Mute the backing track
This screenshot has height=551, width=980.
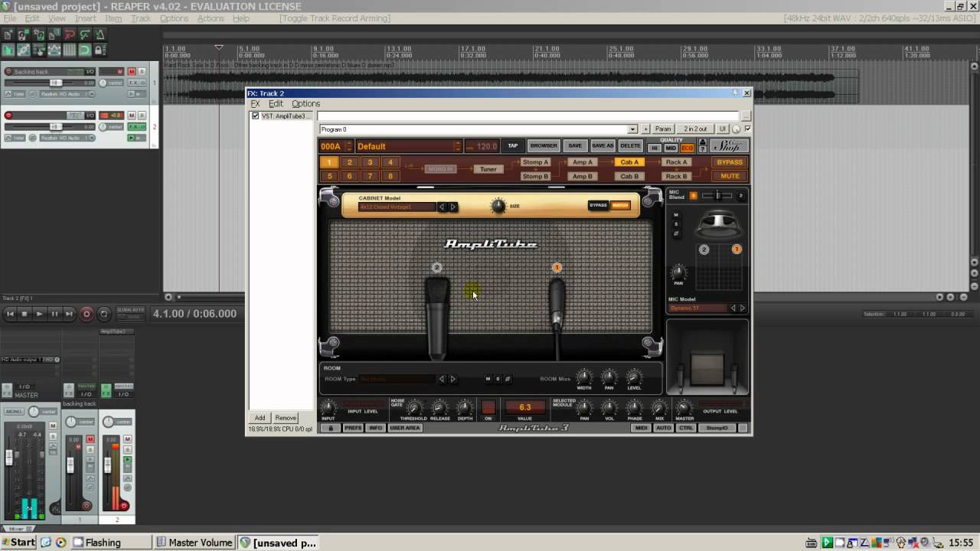click(132, 72)
